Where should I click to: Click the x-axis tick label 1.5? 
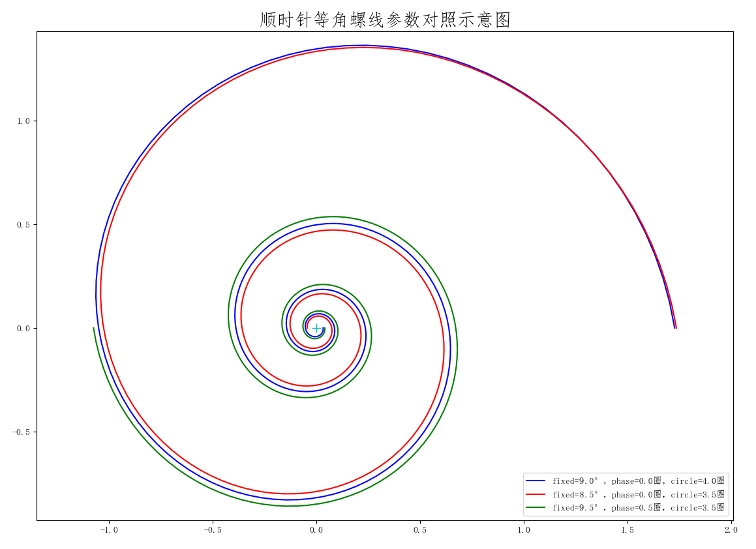(x=627, y=530)
